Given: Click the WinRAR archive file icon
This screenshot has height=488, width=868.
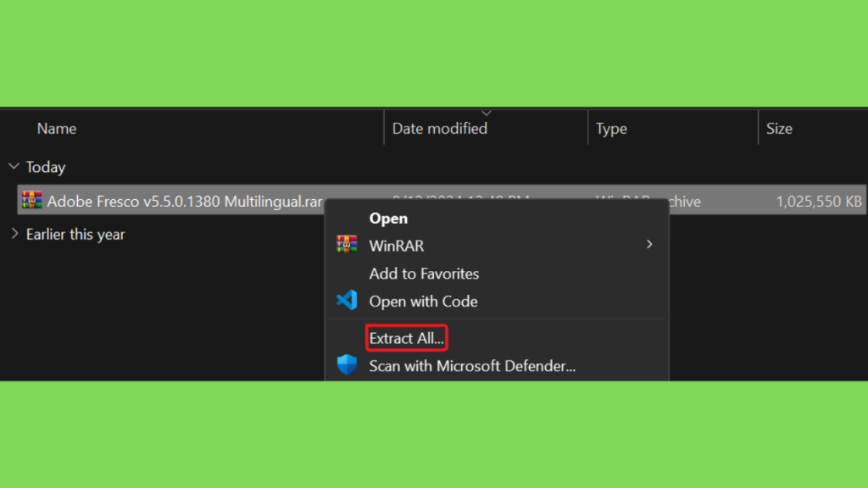Looking at the screenshot, I should click(31, 200).
